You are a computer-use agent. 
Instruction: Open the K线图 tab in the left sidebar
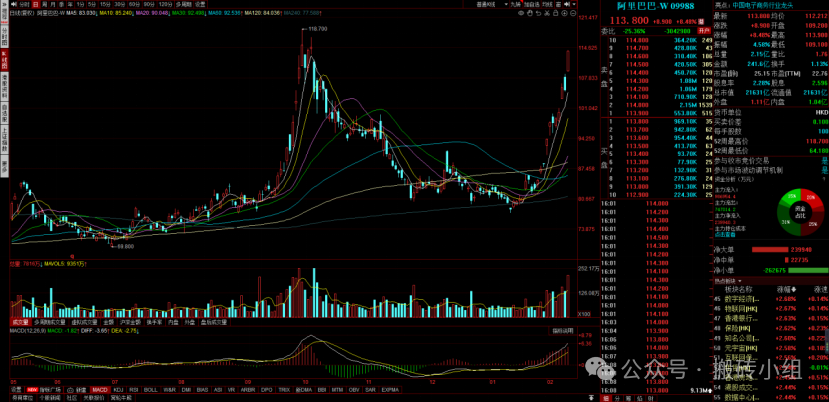click(x=4, y=61)
